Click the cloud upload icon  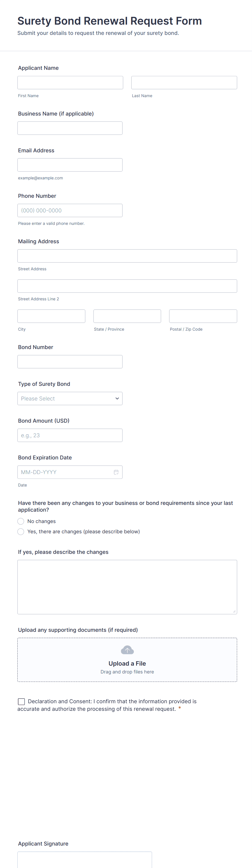pos(127,650)
